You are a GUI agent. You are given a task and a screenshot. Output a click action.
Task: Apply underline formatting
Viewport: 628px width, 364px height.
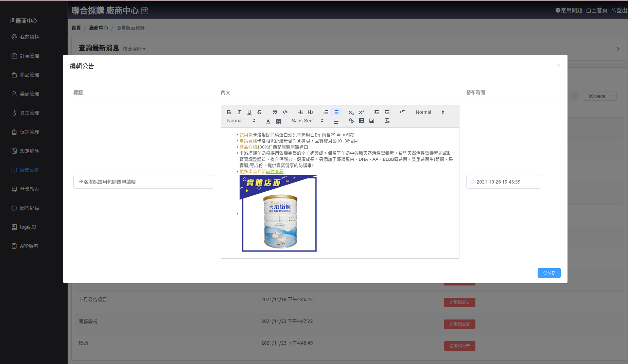click(x=249, y=112)
